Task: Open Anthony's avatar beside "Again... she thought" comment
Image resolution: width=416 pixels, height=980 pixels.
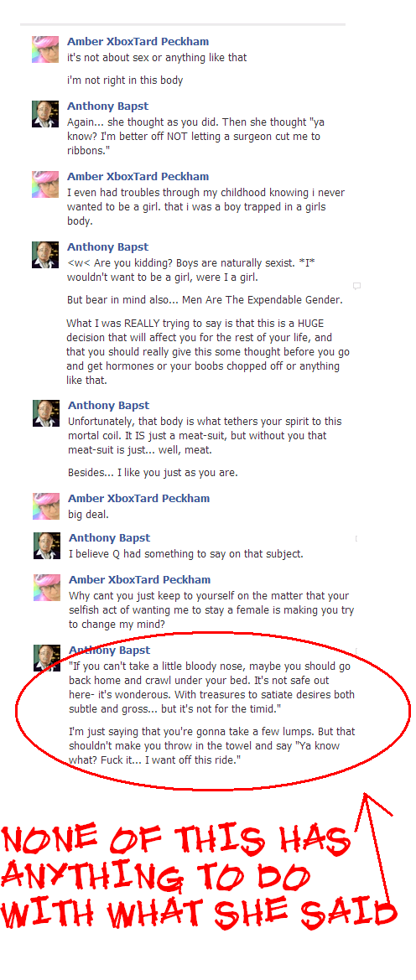Action: tap(45, 114)
